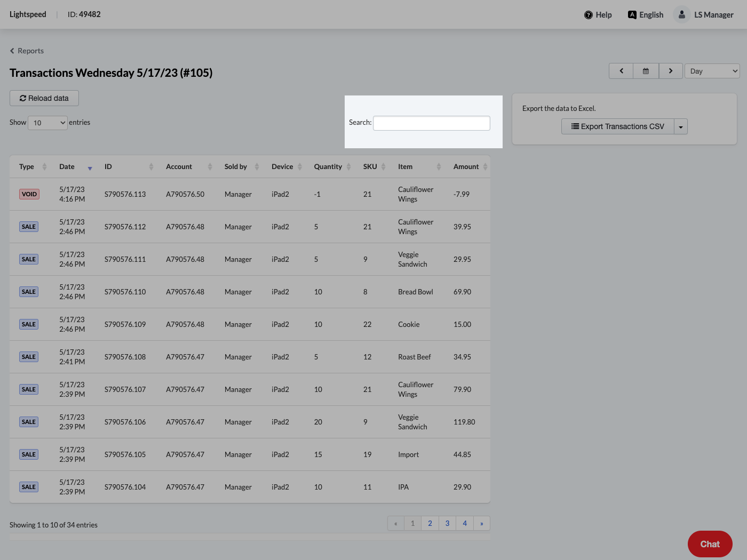Open the Show entries count dropdown

[x=47, y=123]
